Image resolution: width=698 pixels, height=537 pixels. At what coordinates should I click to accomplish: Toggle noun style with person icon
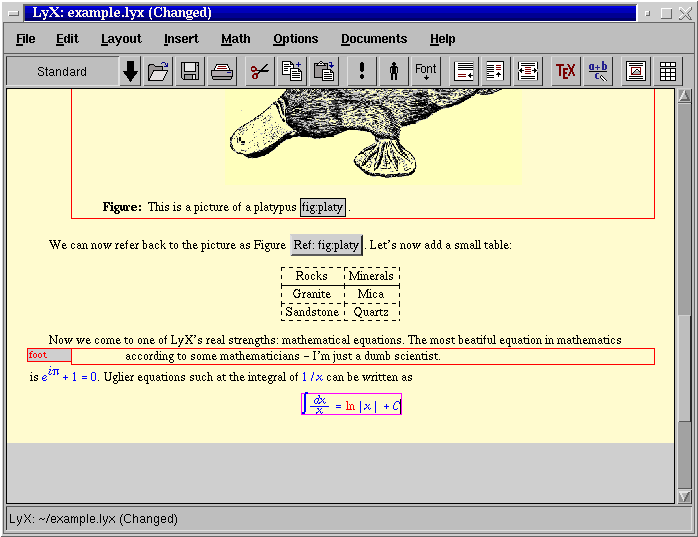pos(394,72)
